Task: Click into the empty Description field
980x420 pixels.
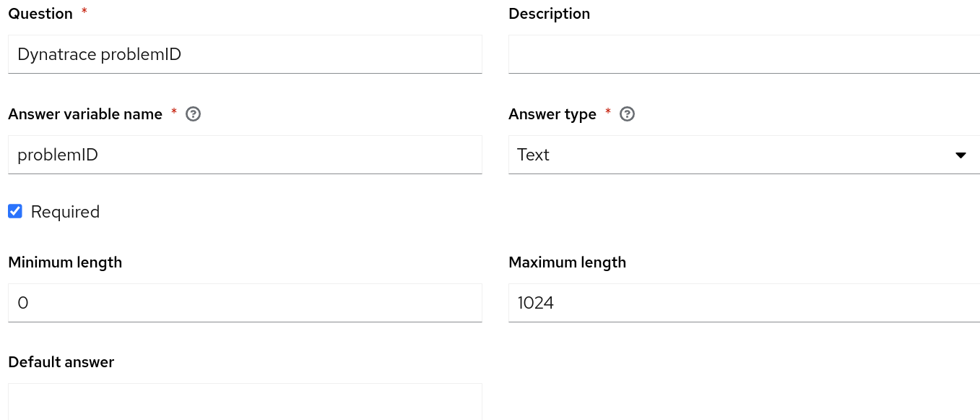Action: (744, 54)
